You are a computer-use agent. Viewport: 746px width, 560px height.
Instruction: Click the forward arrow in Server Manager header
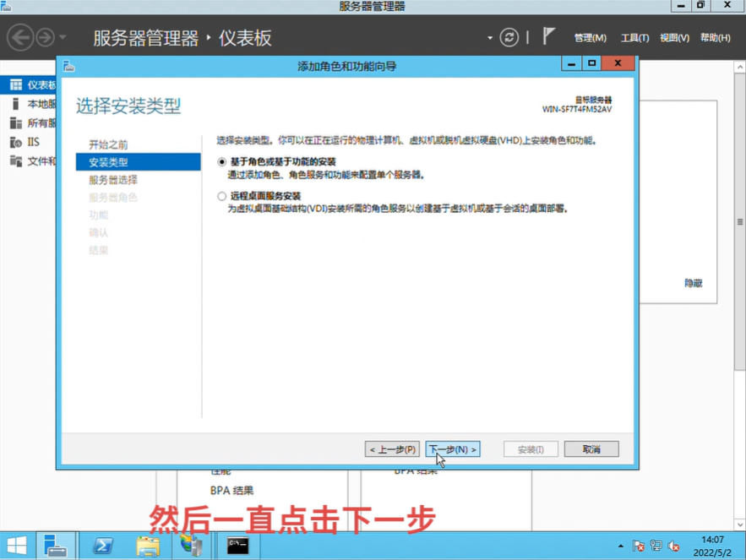[46, 37]
